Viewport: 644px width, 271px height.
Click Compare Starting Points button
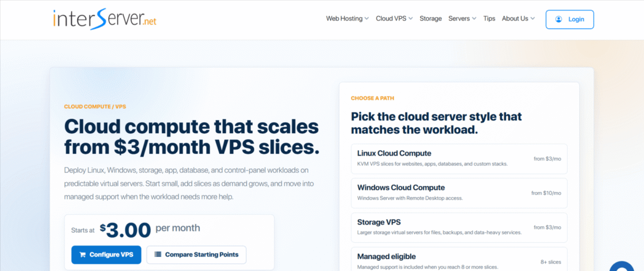click(197, 254)
